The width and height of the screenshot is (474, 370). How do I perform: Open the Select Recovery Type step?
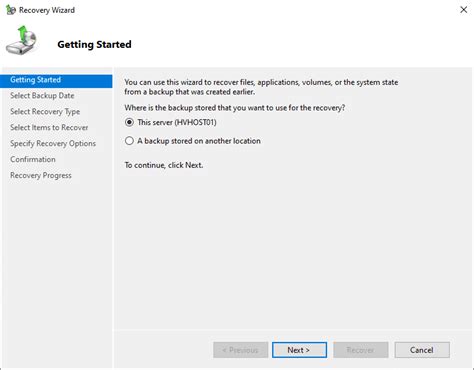[45, 112]
